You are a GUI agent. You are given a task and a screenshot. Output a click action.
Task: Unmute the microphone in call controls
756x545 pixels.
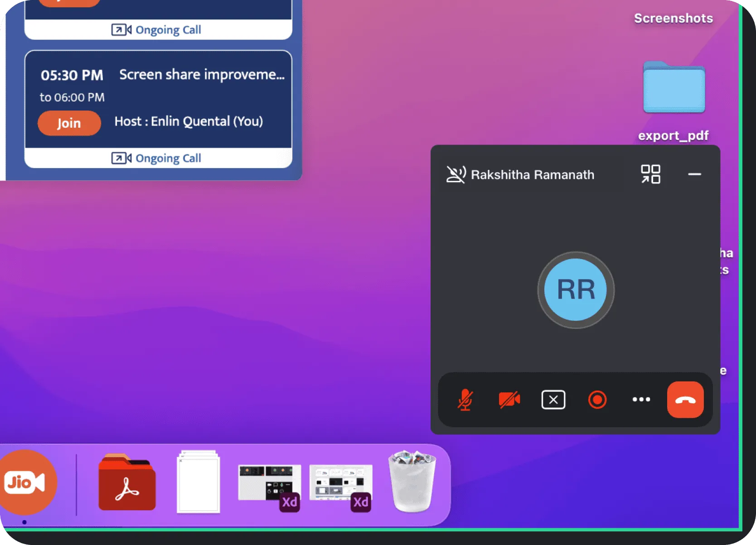tap(465, 400)
